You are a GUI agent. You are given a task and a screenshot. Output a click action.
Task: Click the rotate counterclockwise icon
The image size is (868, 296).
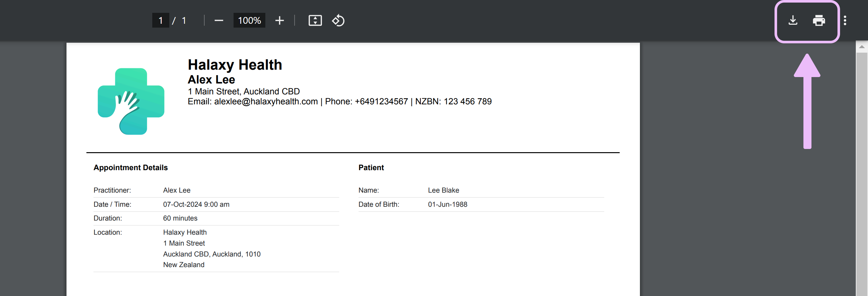coord(338,21)
